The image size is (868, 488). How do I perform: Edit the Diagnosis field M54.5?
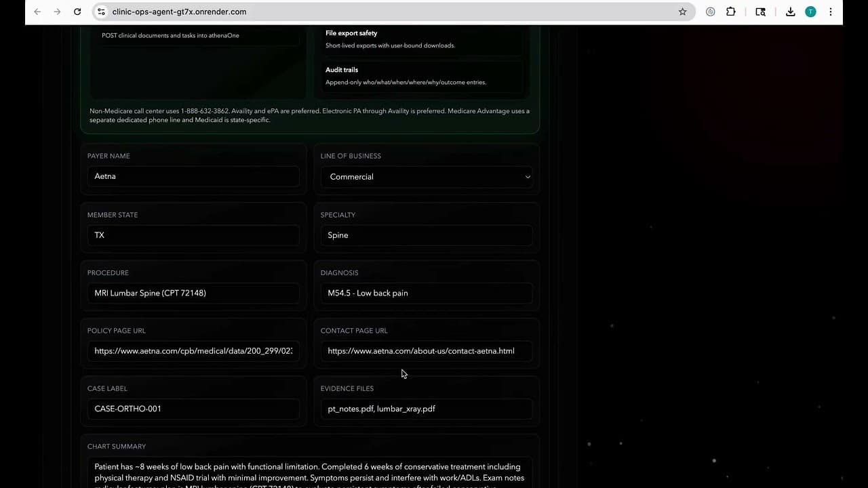(427, 293)
